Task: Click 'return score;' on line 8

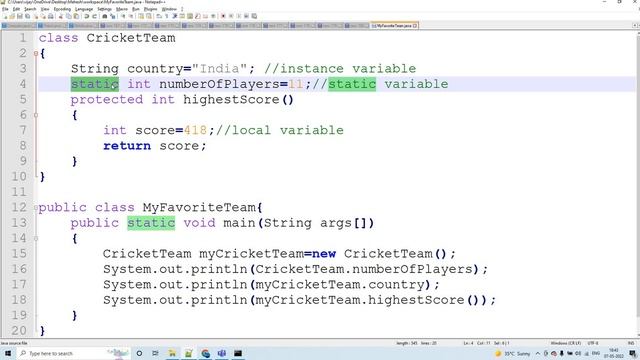Action: coord(155,146)
